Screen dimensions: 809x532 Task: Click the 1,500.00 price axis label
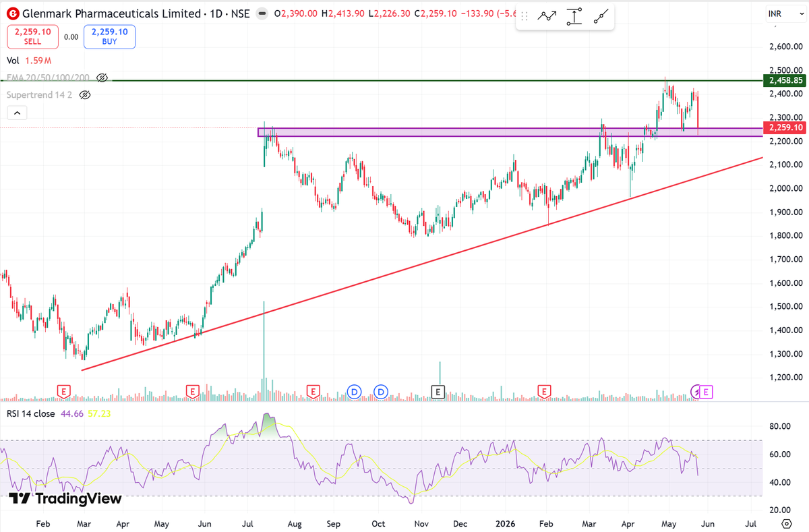(x=785, y=307)
